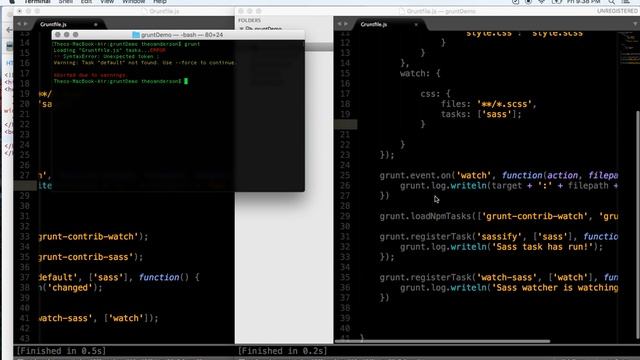Click 'Sass watcher is watching' log line
The image size is (640, 360).
(509, 288)
